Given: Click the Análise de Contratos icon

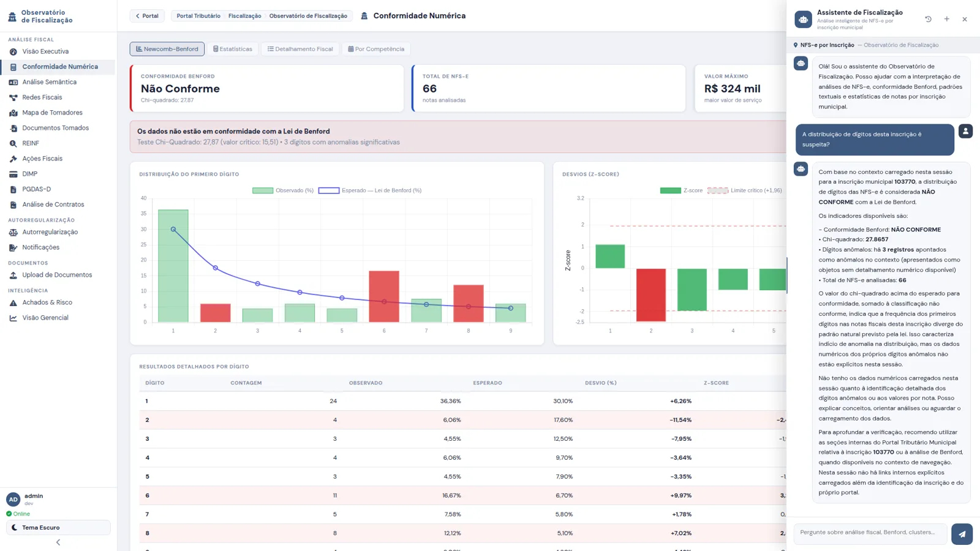Looking at the screenshot, I should point(13,204).
